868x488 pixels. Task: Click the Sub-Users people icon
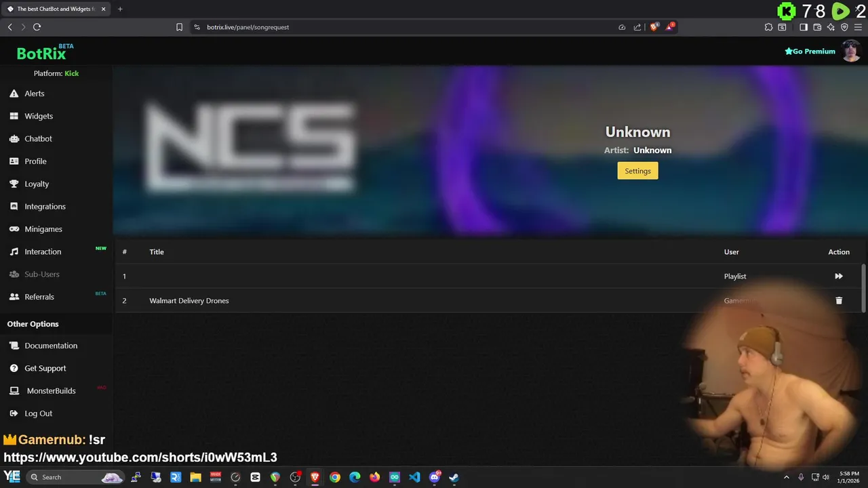(14, 274)
